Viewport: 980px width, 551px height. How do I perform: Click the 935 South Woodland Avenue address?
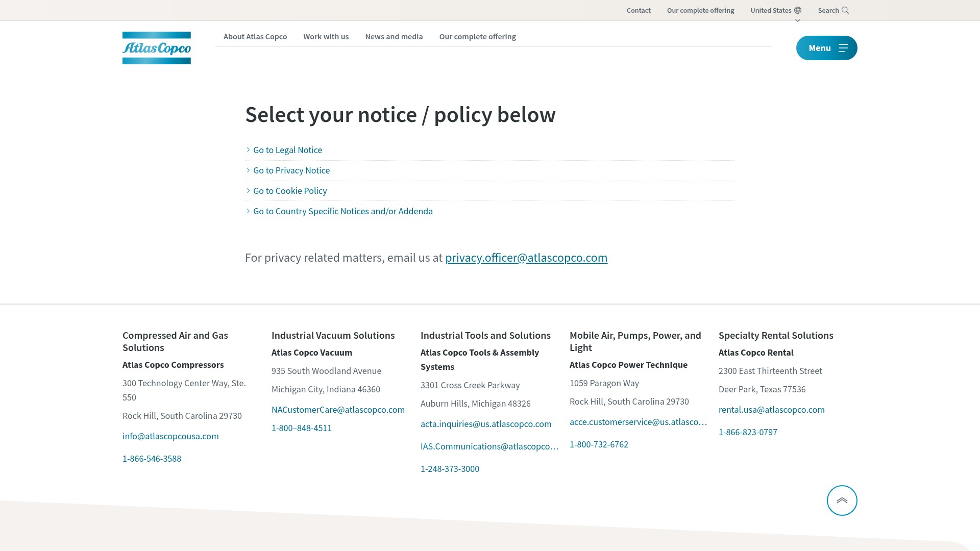(326, 371)
